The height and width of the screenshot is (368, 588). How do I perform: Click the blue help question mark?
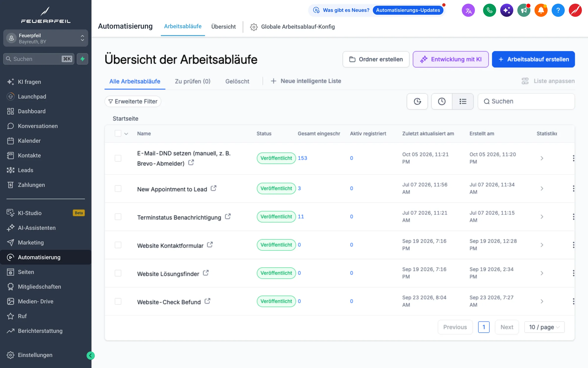coord(558,10)
